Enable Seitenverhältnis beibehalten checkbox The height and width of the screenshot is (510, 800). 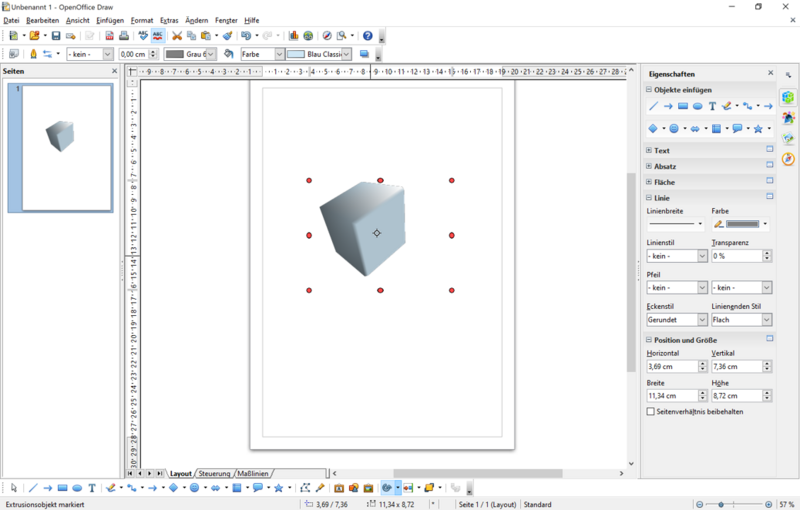tap(651, 411)
